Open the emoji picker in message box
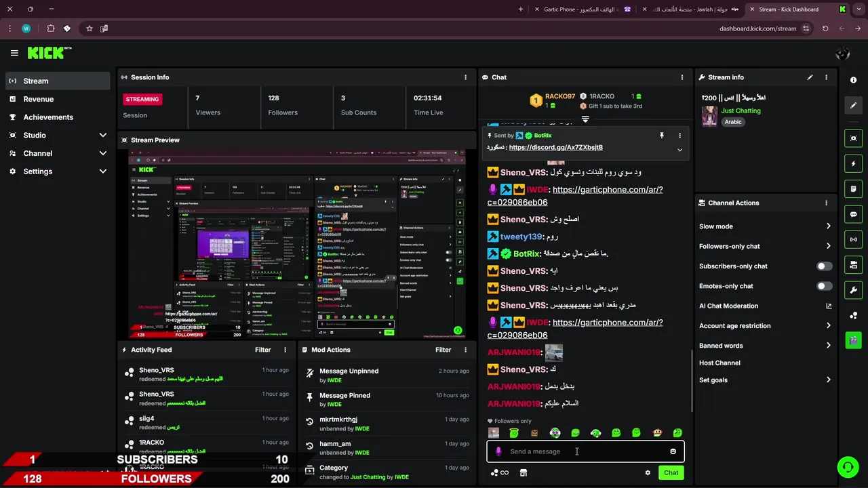Screen dimensions: 868x488 click(673, 451)
